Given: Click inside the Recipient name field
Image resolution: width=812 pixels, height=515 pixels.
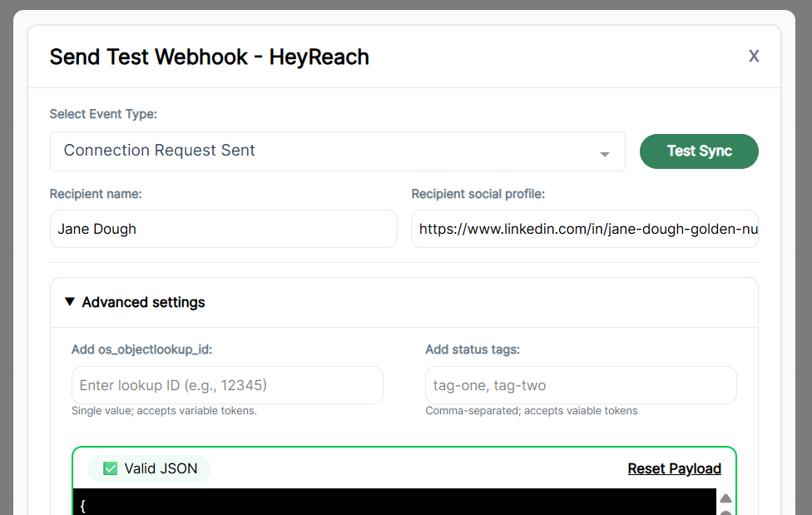Looking at the screenshot, I should [x=223, y=228].
